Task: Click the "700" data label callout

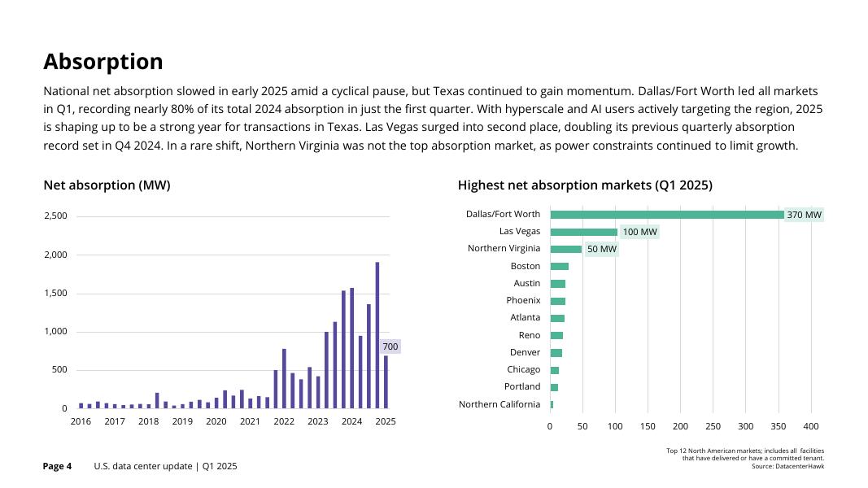Action: (390, 347)
